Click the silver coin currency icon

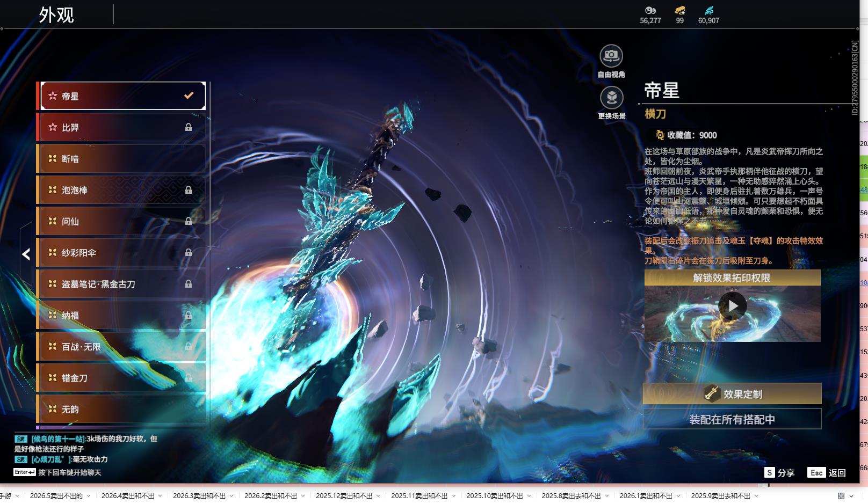tap(650, 10)
